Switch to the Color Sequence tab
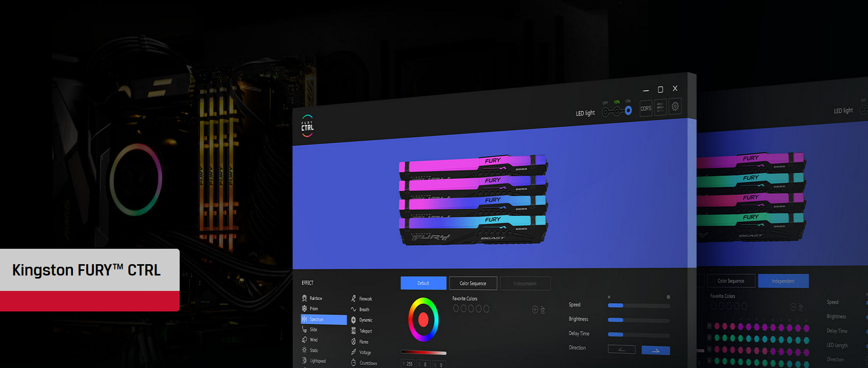 473,283
